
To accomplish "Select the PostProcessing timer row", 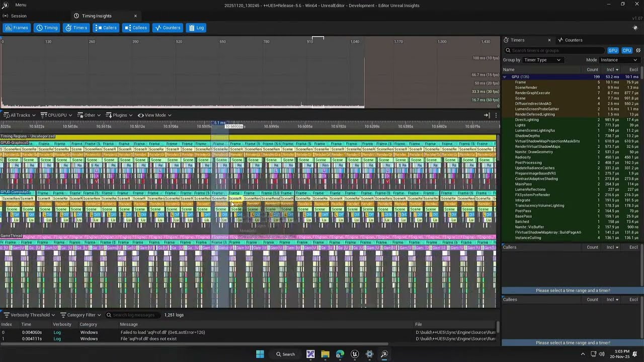I will coord(571,162).
